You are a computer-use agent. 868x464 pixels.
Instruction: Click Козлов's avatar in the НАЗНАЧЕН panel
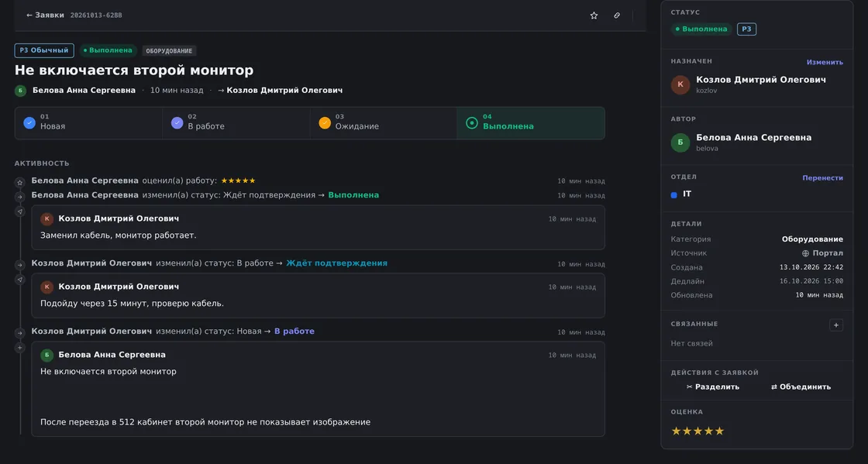[680, 84]
